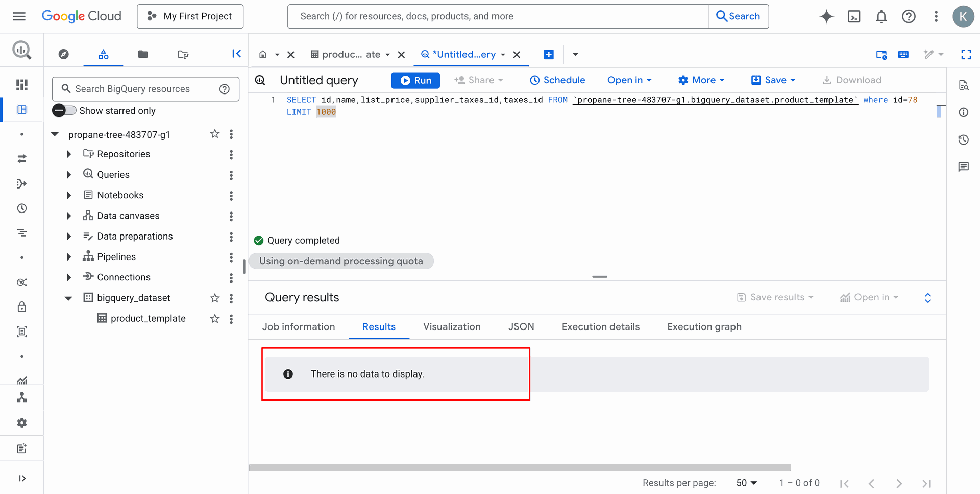Viewport: 980px width, 494px height.
Task: Expand the left navigation sidebar
Action: tap(21, 479)
